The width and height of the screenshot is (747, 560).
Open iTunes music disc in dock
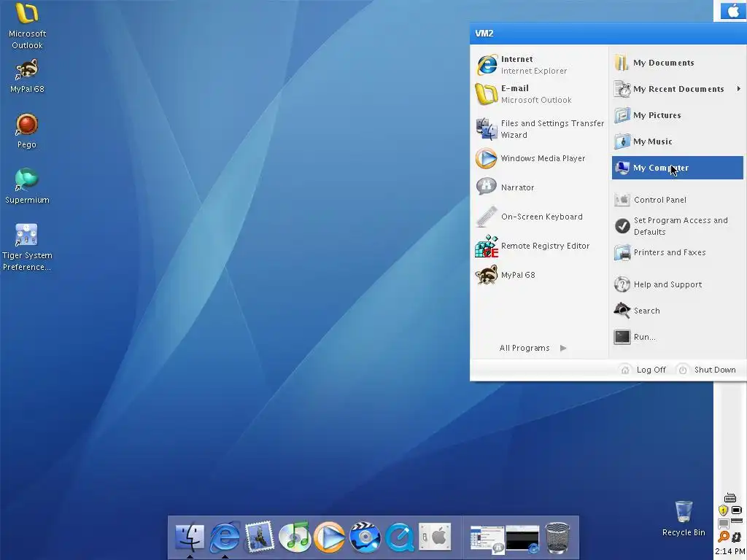coord(295,537)
